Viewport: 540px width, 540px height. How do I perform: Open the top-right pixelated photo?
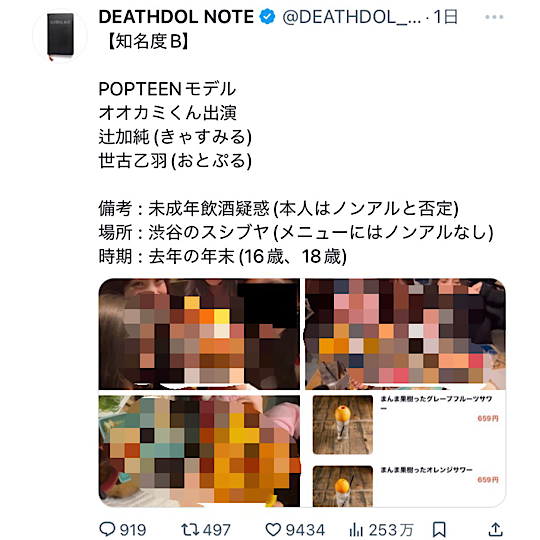[405, 334]
